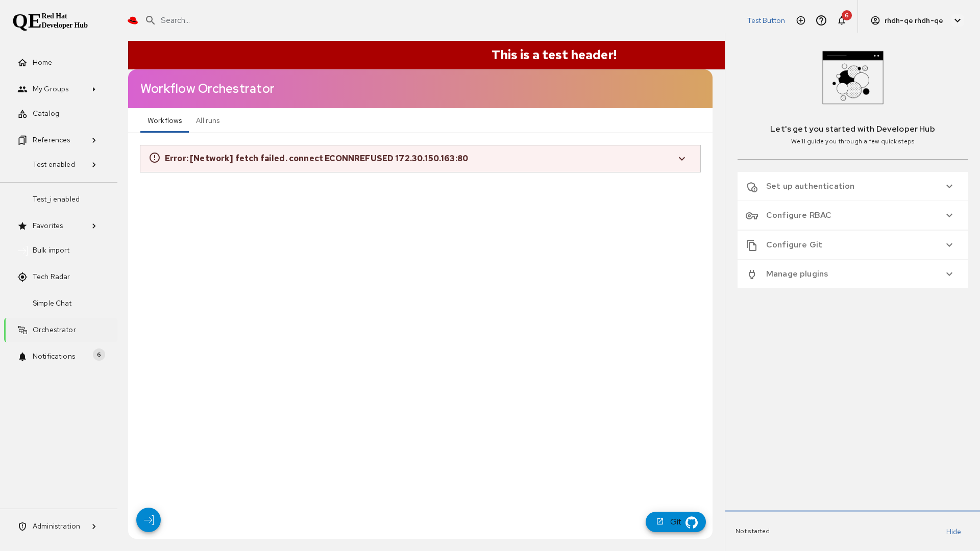980x551 pixels.
Task: Click the Red Hat fedora logo icon
Action: tap(133, 20)
